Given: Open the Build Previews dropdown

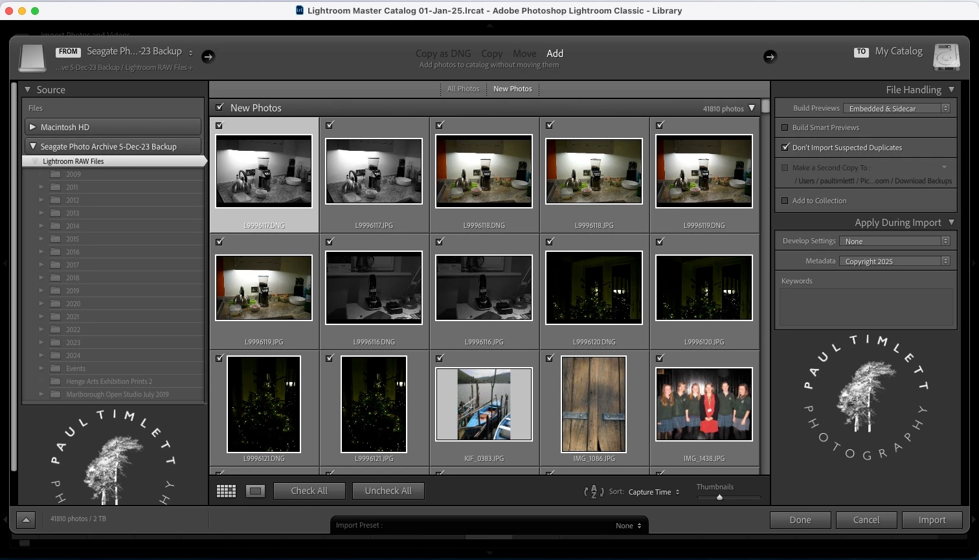Looking at the screenshot, I should click(x=897, y=108).
